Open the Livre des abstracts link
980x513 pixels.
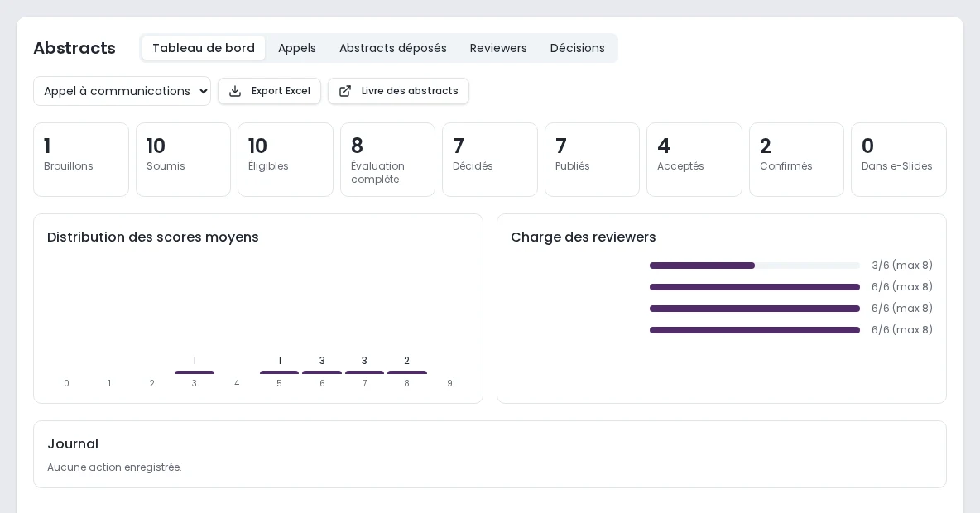(x=398, y=91)
